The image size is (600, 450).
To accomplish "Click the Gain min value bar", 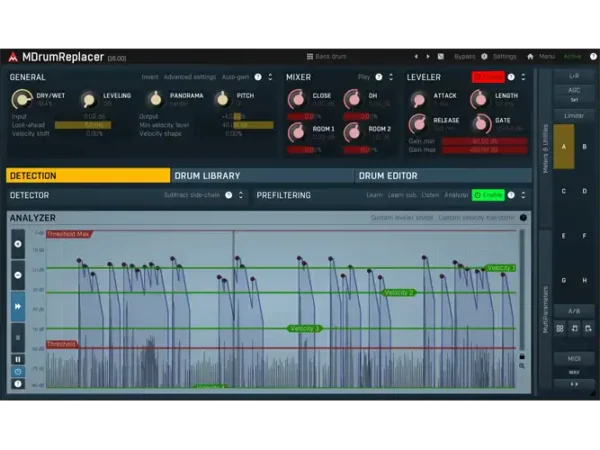I will 485,141.
